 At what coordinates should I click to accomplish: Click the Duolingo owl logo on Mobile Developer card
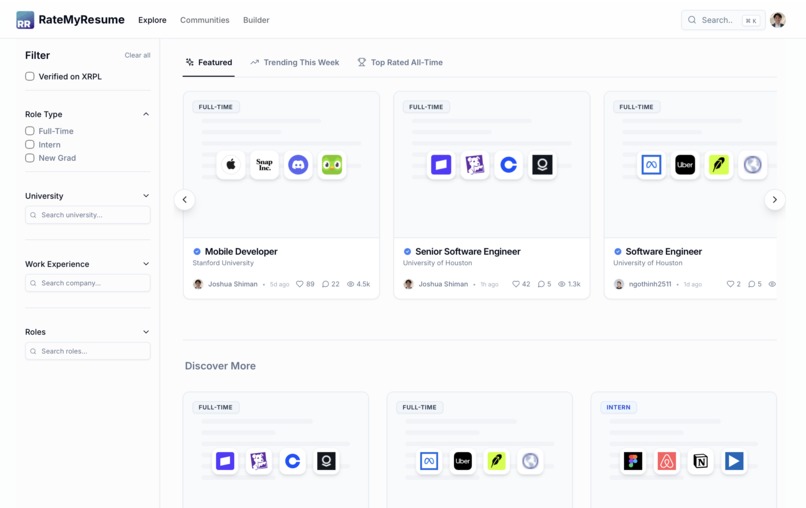tap(332, 165)
